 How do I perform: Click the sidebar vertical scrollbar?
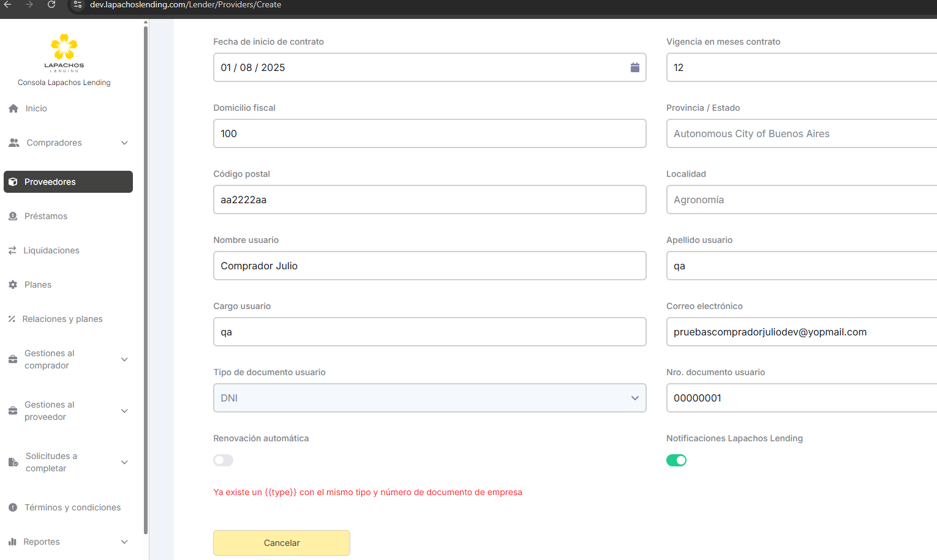pyautogui.click(x=146, y=275)
